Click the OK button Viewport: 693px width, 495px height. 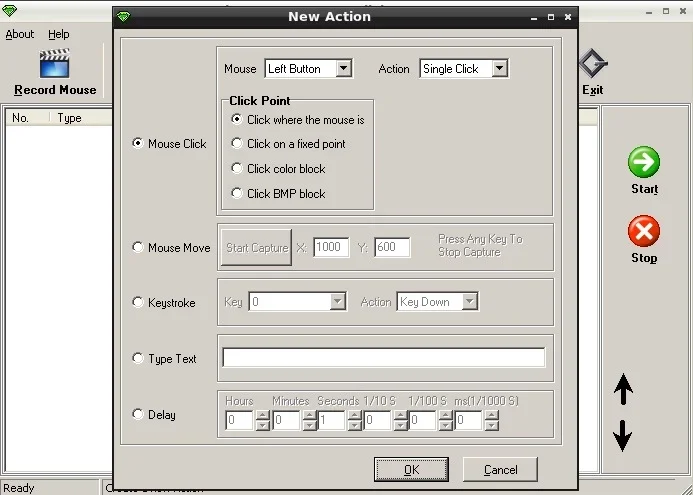[411, 469]
